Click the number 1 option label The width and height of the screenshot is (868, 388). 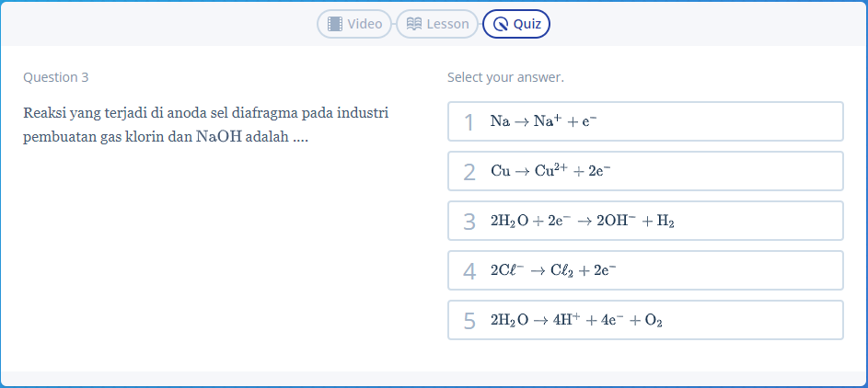tap(469, 122)
